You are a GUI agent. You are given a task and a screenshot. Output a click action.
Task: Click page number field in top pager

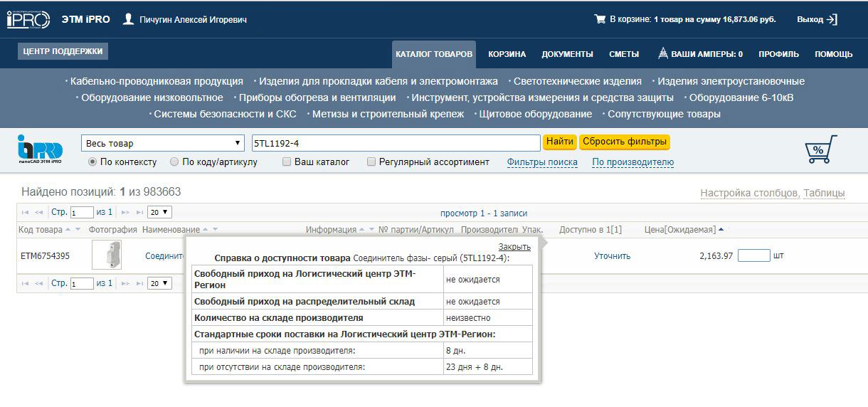[82, 212]
